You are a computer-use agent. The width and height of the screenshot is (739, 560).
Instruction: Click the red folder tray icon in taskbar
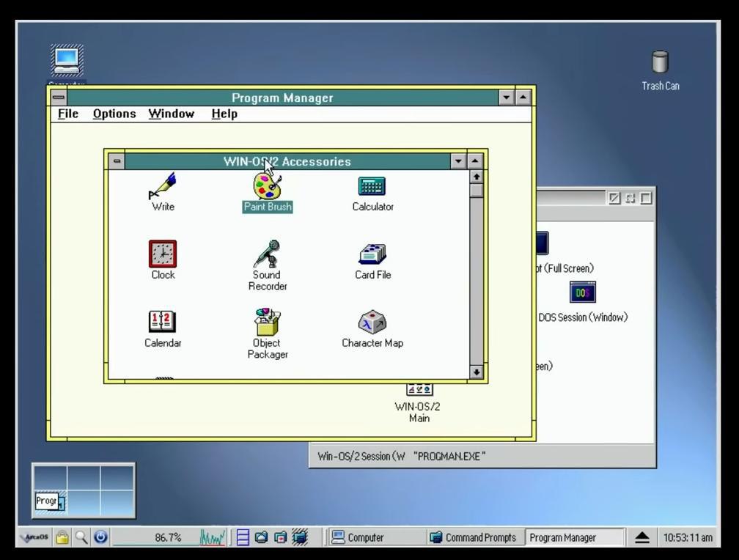[280, 537]
